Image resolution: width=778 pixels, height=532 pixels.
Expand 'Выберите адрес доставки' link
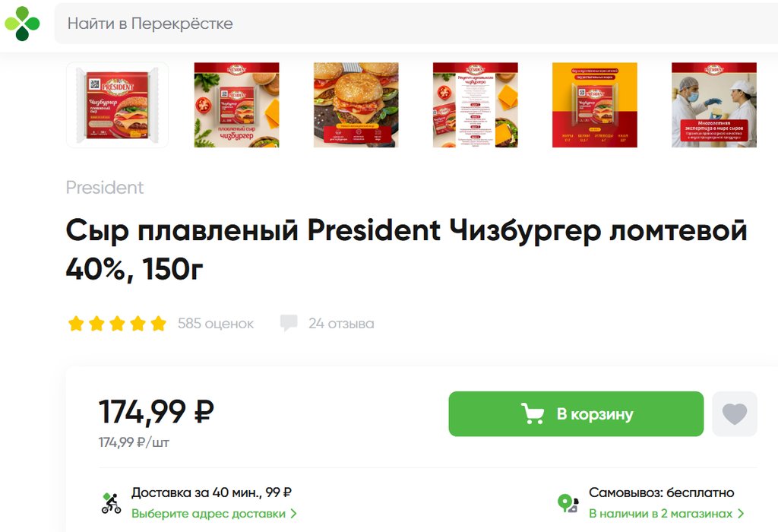point(213,514)
